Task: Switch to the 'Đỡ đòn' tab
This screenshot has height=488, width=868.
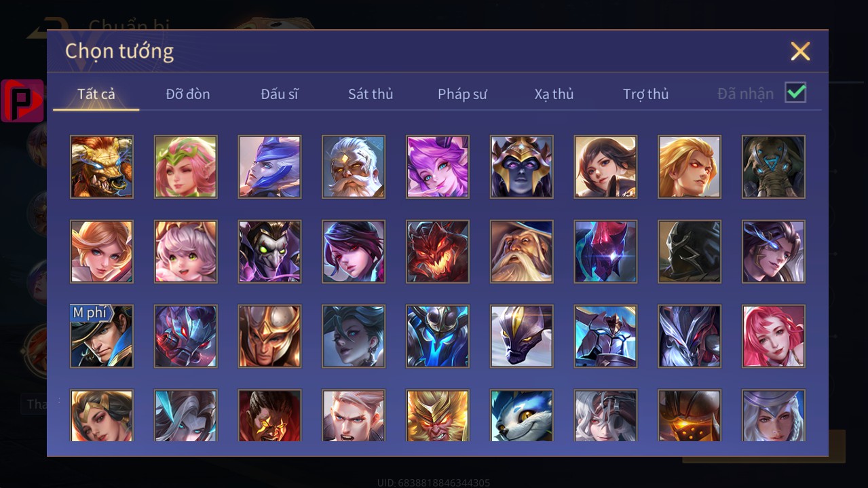Action: tap(188, 94)
